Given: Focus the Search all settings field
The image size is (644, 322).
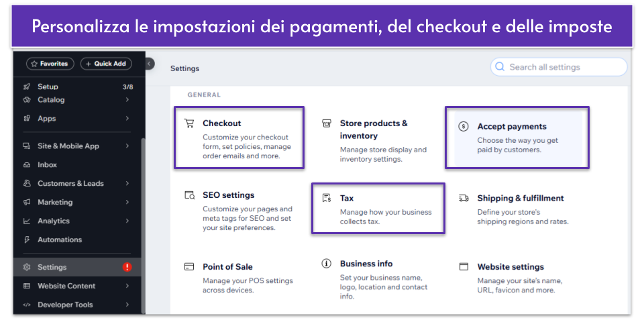Looking at the screenshot, I should click(559, 67).
